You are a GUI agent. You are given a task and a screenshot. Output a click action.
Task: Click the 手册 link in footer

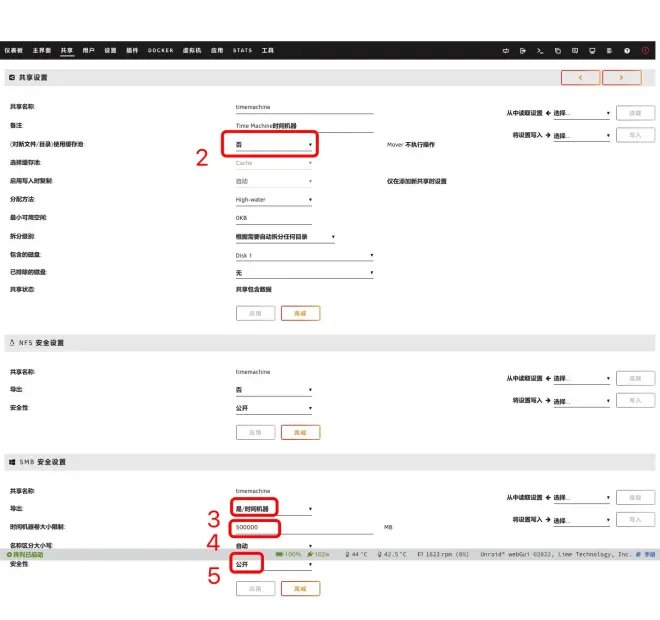point(647,554)
